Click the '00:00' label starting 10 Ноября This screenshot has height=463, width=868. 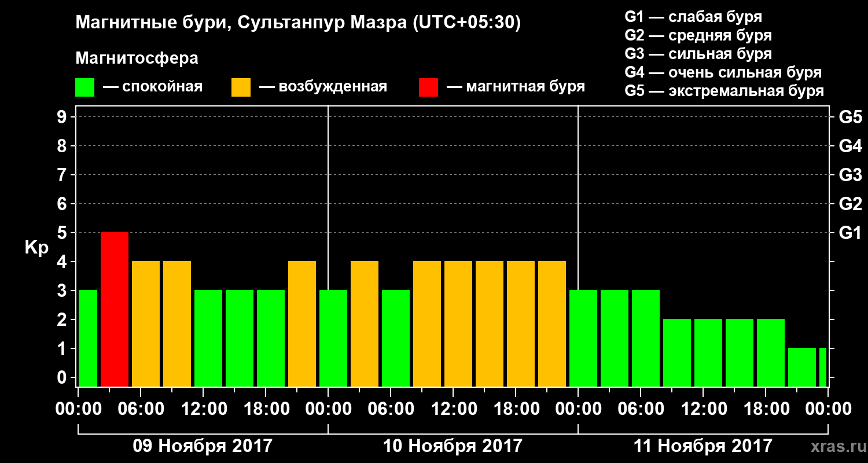(328, 409)
